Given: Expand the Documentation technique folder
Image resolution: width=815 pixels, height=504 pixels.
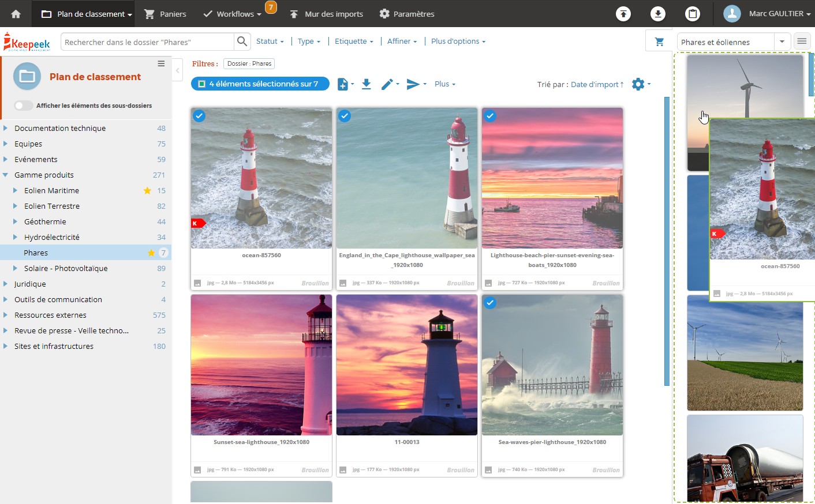Looking at the screenshot, I should [x=5, y=128].
